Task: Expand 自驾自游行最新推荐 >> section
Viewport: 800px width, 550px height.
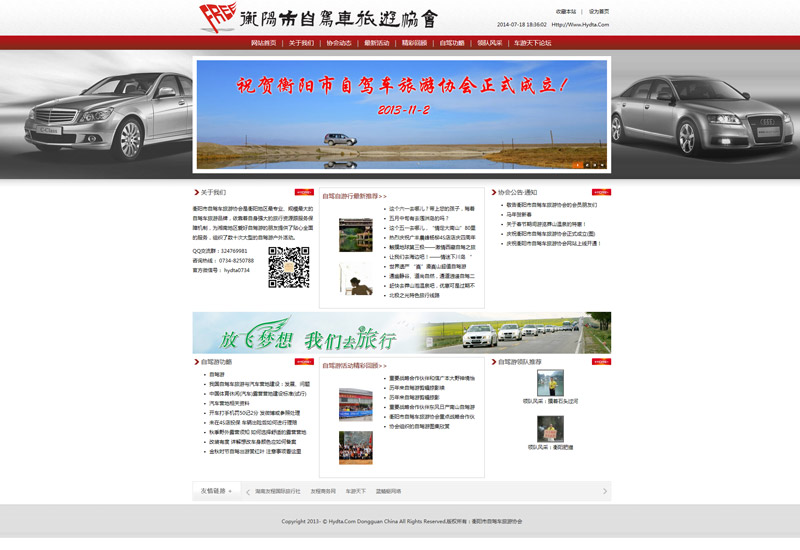Action: pos(354,196)
